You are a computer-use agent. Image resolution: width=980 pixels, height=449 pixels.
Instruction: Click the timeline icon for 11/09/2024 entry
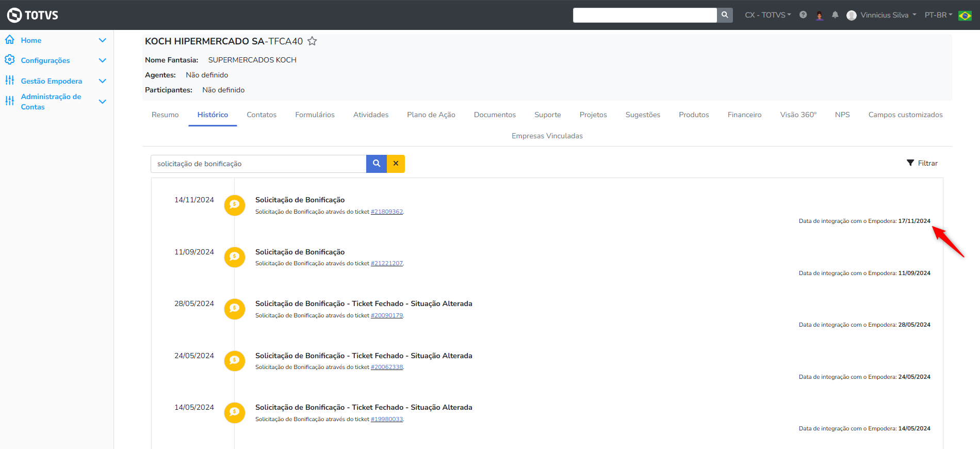(235, 257)
